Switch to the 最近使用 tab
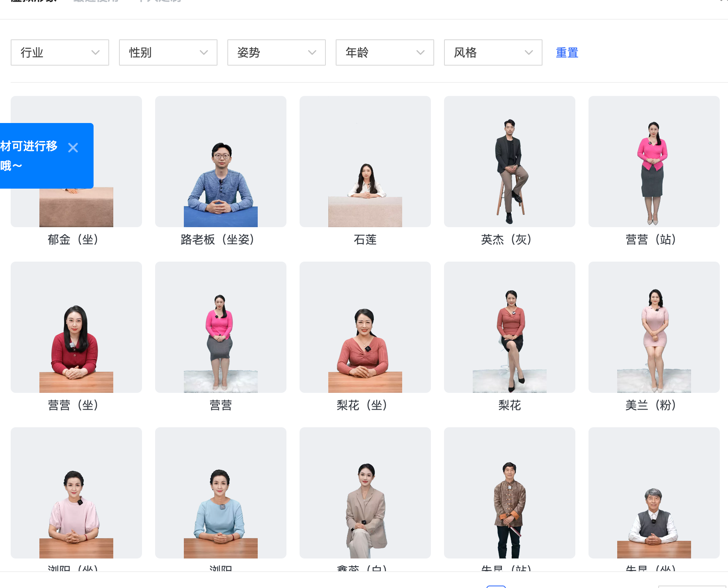The height and width of the screenshot is (588, 728). pyautogui.click(x=95, y=2)
